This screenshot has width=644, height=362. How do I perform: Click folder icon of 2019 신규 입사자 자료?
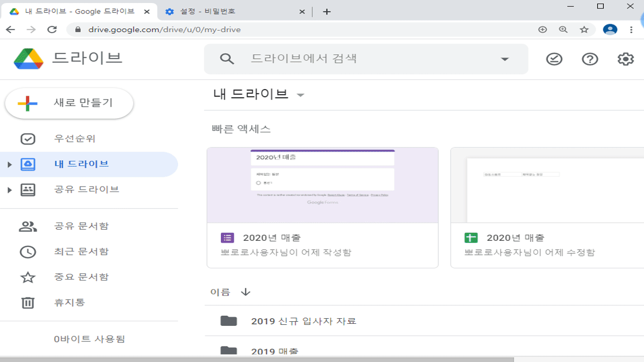(x=228, y=321)
